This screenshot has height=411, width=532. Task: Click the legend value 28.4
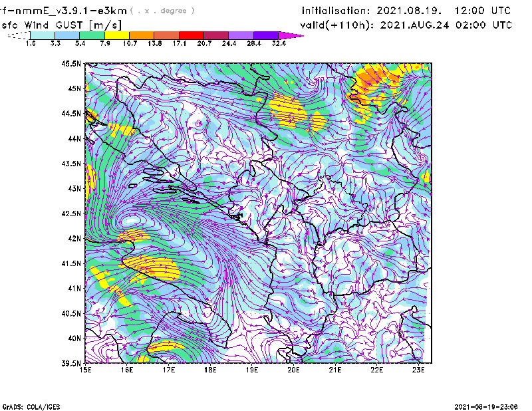pyautogui.click(x=254, y=43)
